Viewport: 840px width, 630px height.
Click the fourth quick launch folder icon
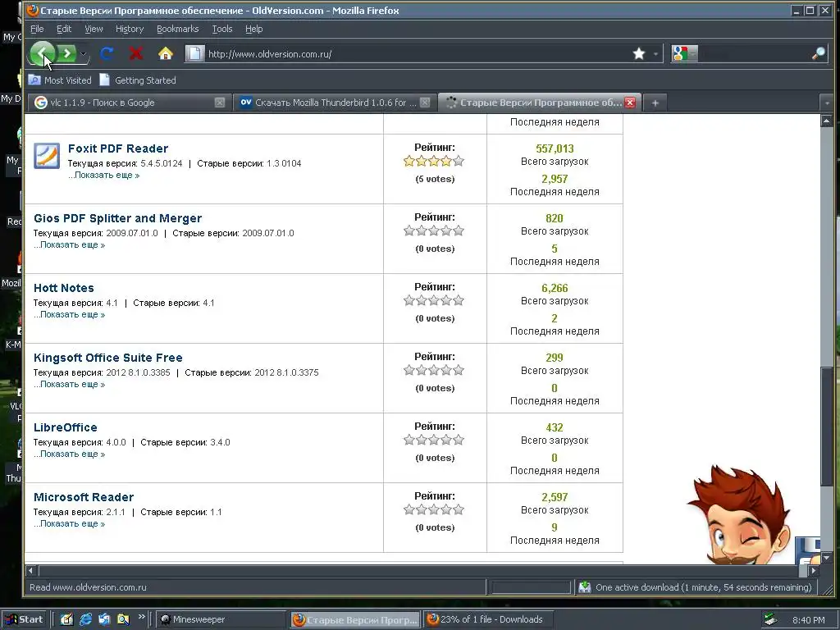click(123, 619)
